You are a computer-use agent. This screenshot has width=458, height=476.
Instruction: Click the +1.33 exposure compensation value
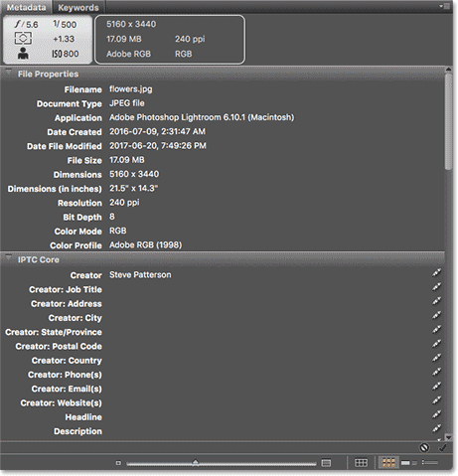(x=64, y=39)
